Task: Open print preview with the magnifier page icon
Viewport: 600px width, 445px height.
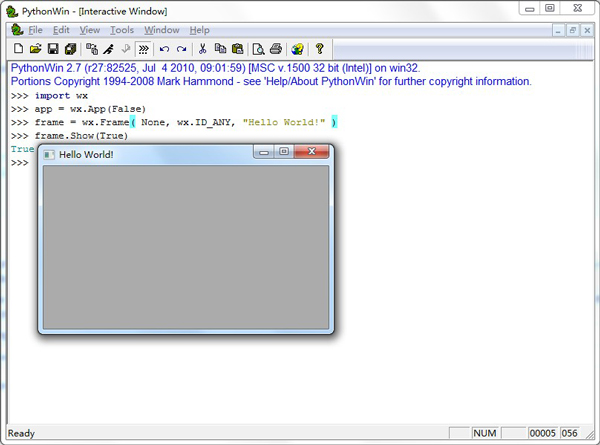Action: click(259, 49)
